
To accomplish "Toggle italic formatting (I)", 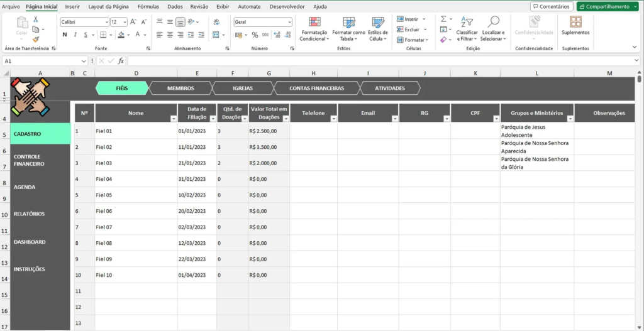I will 74,35.
